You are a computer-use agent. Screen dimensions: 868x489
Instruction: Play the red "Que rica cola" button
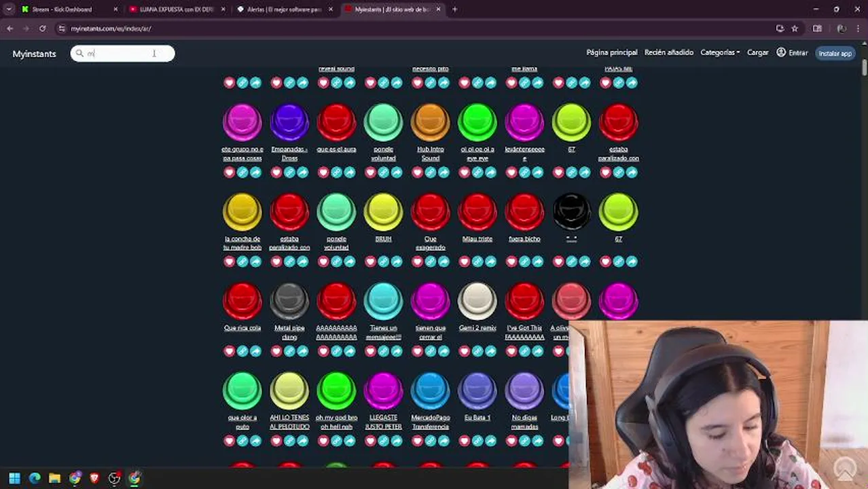point(242,302)
